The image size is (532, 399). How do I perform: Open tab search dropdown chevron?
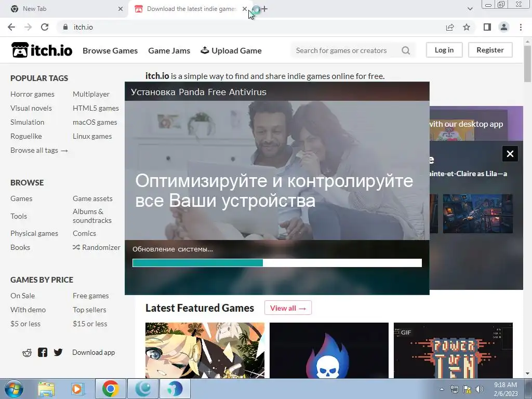click(470, 9)
